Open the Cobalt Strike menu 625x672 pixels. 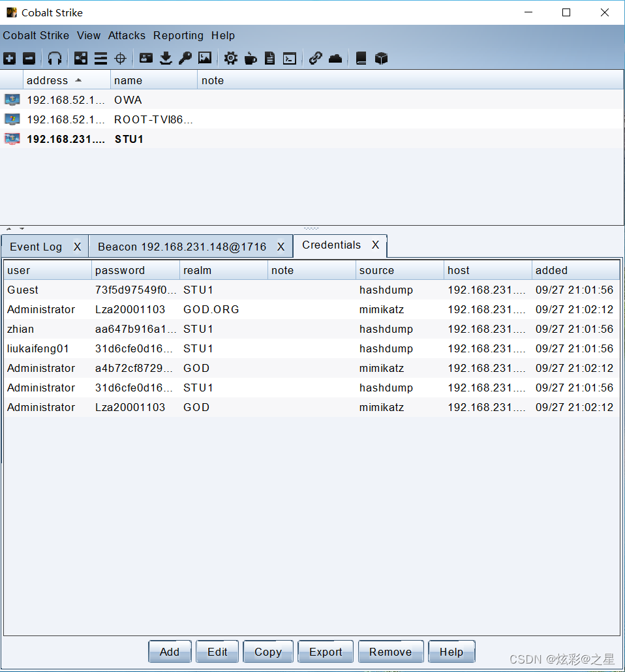coord(36,36)
